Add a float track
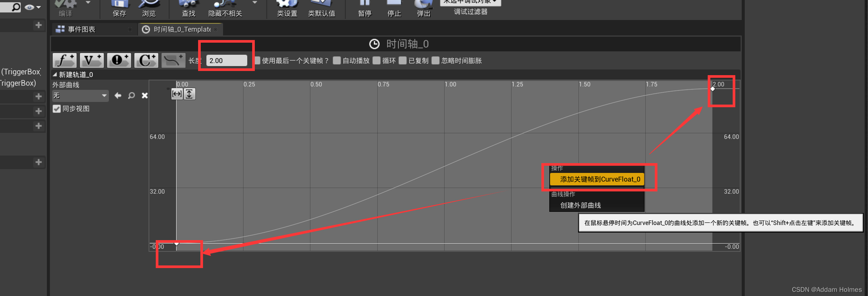The height and width of the screenshot is (296, 868). 65,60
